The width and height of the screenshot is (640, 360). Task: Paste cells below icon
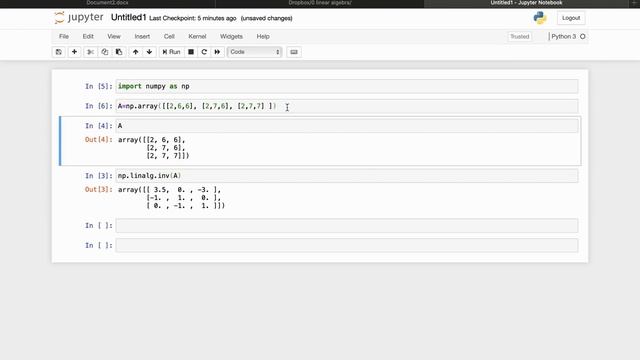click(119, 52)
